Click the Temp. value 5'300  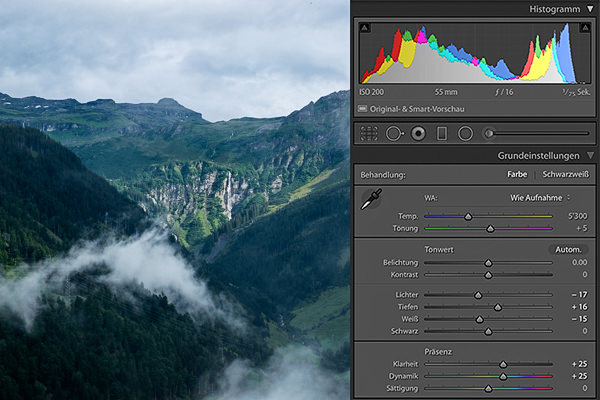(x=577, y=216)
